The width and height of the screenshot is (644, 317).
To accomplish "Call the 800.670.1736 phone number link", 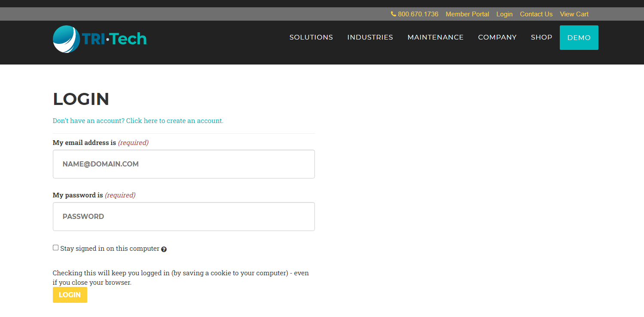I will pos(418,14).
